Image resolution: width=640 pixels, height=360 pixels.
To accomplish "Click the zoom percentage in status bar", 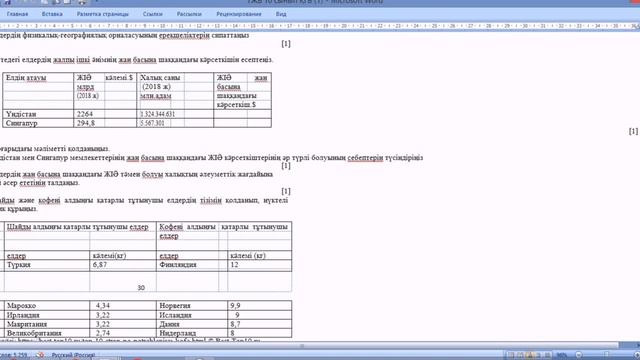I will (562, 355).
